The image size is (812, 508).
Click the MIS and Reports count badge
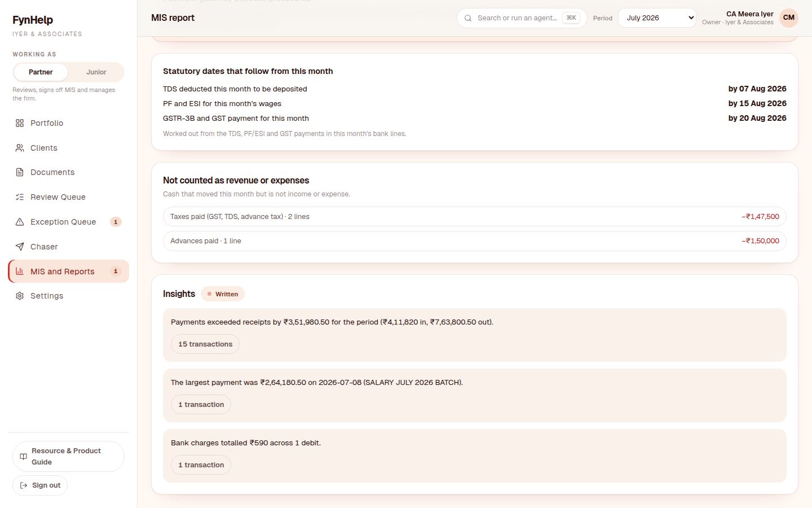tap(116, 271)
